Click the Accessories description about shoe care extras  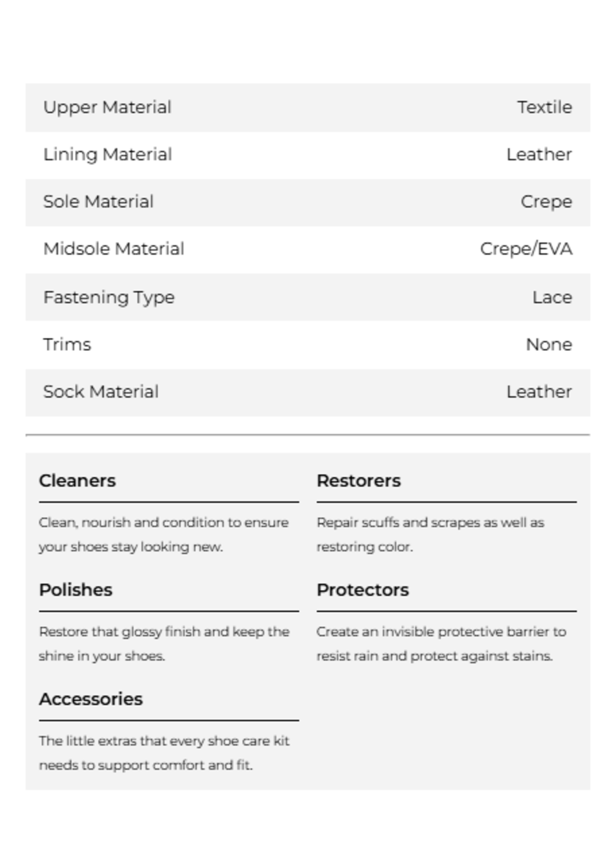click(164, 753)
